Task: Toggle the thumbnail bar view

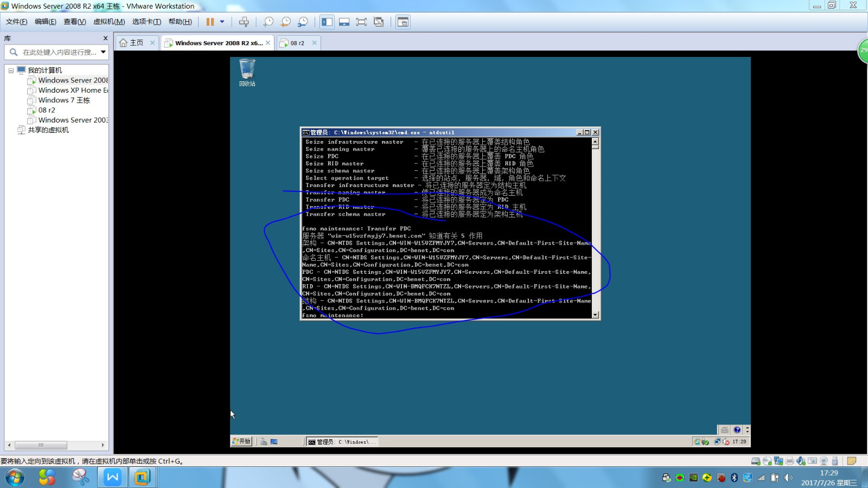Action: 344,22
